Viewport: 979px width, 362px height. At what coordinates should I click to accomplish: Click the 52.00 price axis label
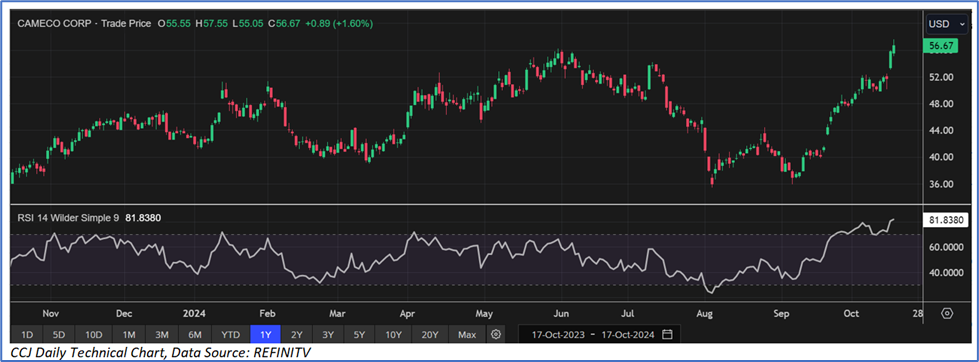tap(941, 77)
